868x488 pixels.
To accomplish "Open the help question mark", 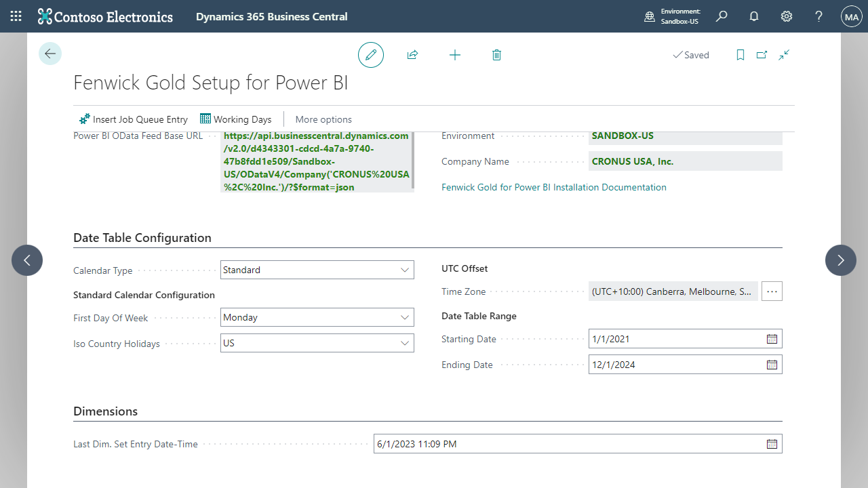I will [819, 16].
